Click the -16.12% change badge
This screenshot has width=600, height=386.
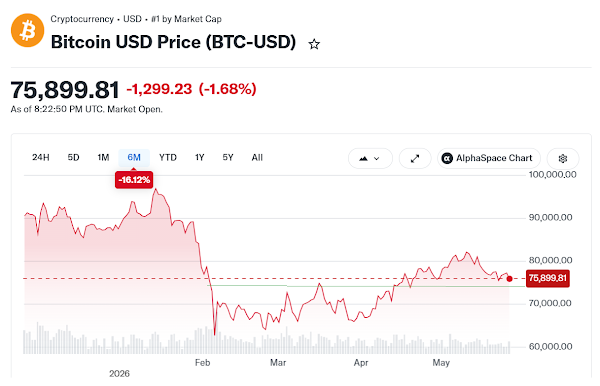coord(134,179)
